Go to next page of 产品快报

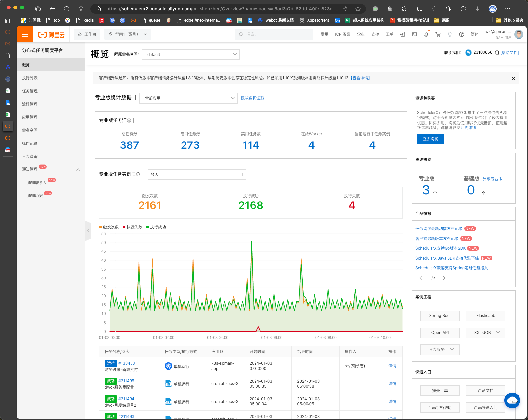[x=444, y=278]
